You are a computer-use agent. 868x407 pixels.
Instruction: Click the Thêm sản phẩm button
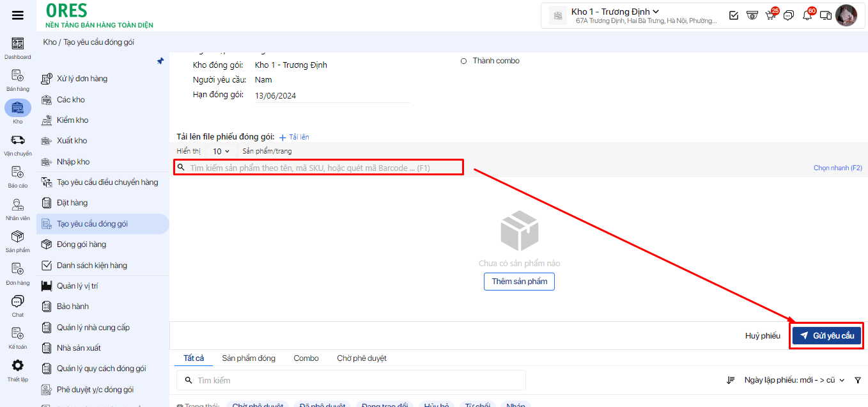click(x=519, y=282)
